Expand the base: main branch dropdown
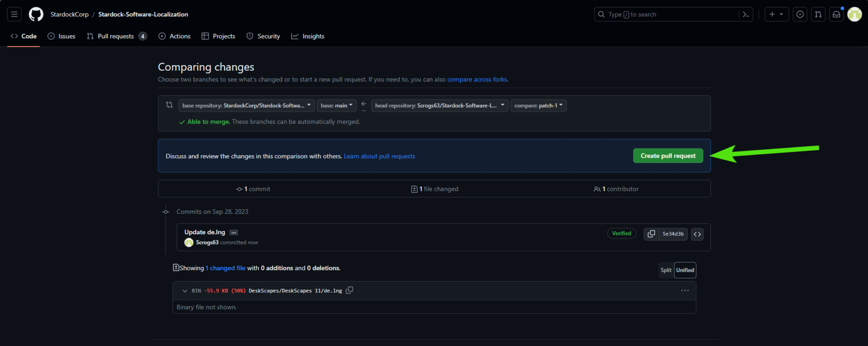 pyautogui.click(x=337, y=105)
